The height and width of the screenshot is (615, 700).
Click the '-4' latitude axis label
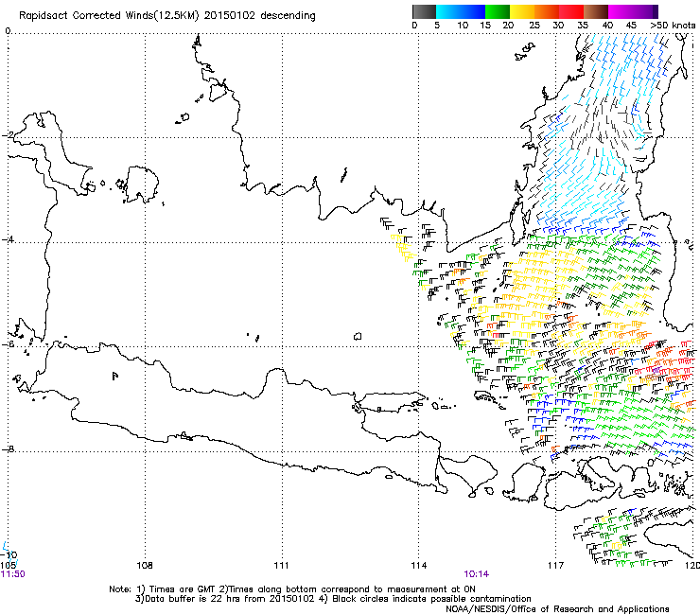point(8,239)
